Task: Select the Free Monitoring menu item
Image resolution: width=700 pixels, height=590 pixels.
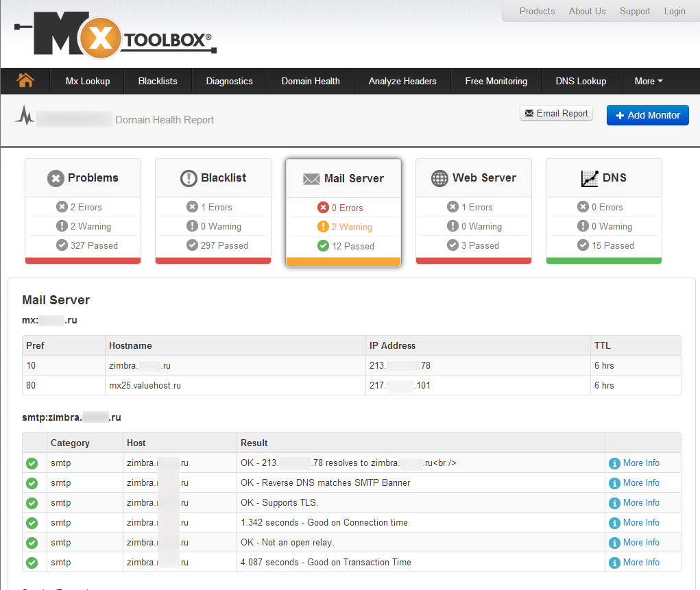Action: (496, 81)
